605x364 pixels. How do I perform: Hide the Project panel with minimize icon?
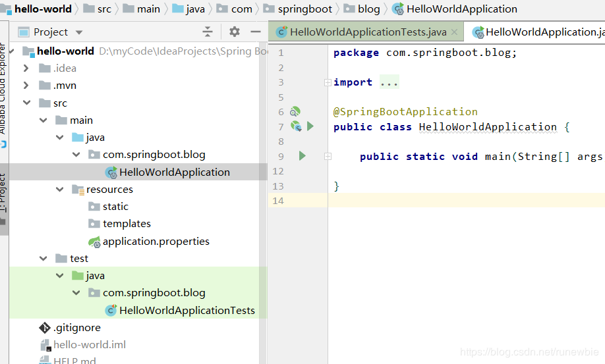[256, 32]
